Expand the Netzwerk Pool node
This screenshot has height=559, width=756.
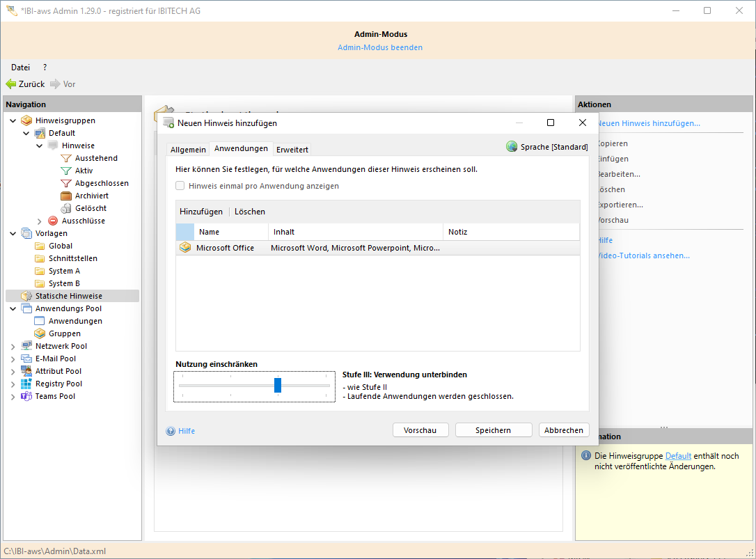13,346
